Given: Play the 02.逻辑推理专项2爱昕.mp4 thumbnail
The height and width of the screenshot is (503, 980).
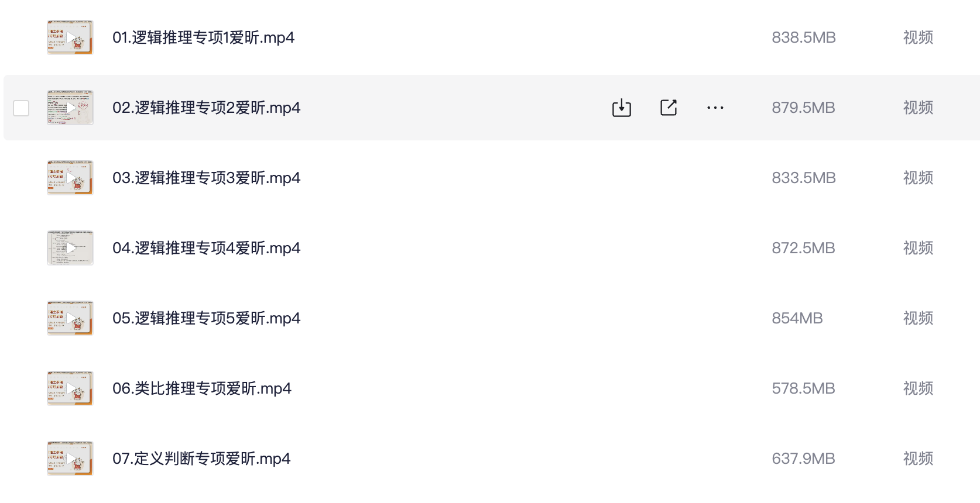Looking at the screenshot, I should click(x=70, y=108).
